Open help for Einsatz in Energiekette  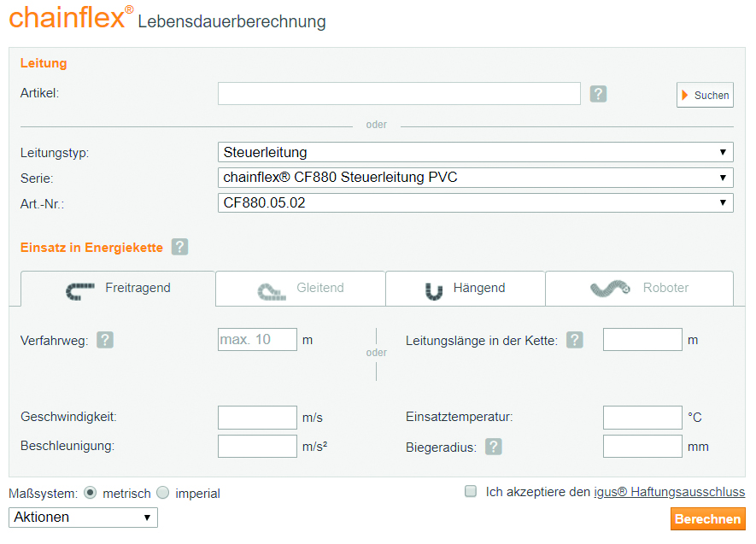[179, 247]
